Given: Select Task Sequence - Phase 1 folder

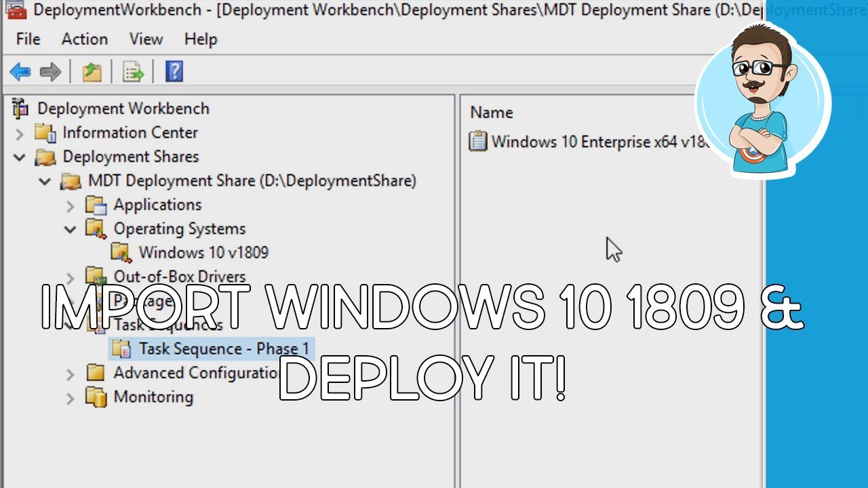Looking at the screenshot, I should pos(224,349).
